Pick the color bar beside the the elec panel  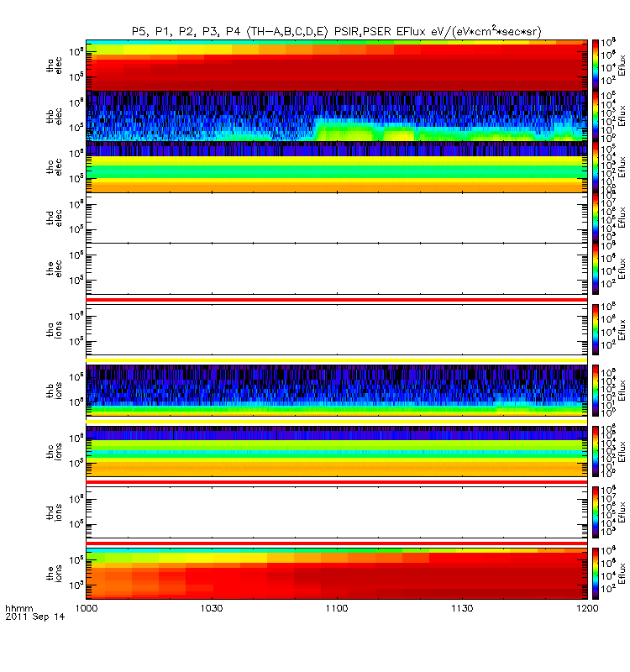(x=596, y=269)
